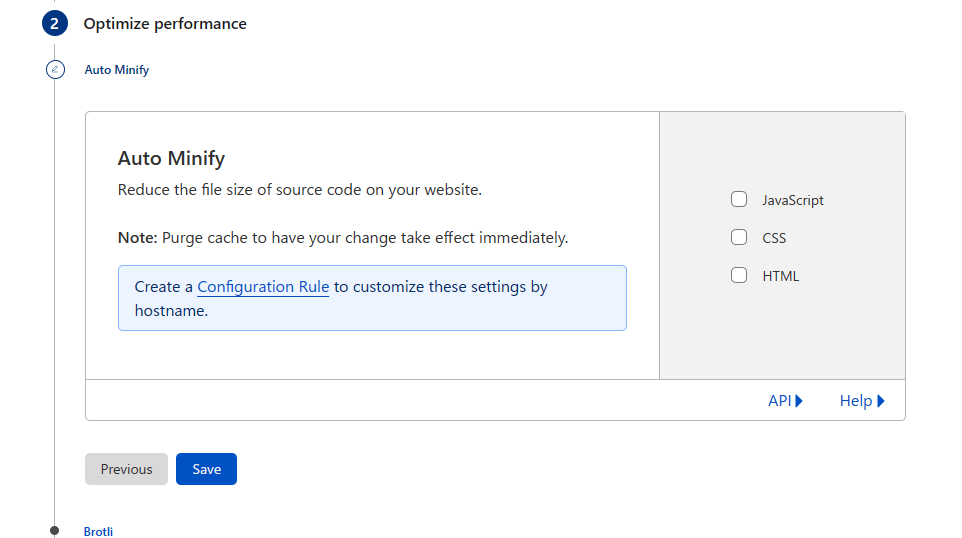962x538 pixels.
Task: Click the Brotli step dot marker
Action: (55, 530)
